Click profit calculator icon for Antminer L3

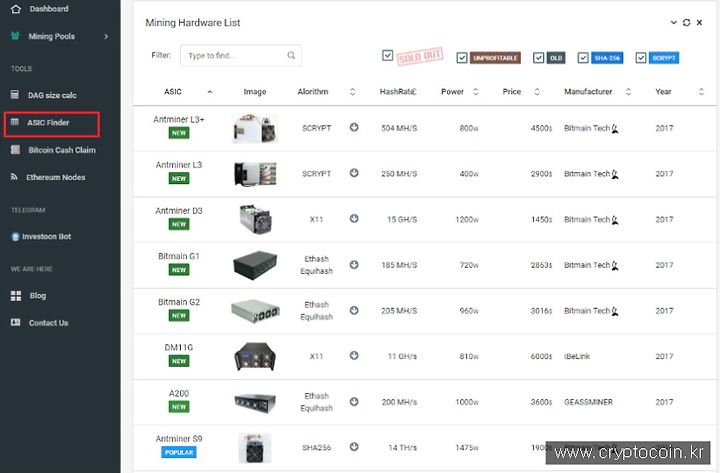[x=354, y=173]
